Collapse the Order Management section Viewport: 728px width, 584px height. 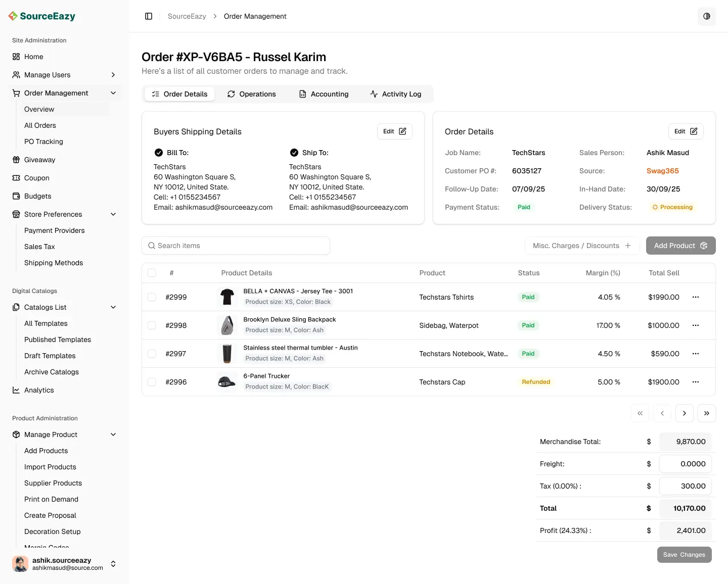pyautogui.click(x=65, y=93)
